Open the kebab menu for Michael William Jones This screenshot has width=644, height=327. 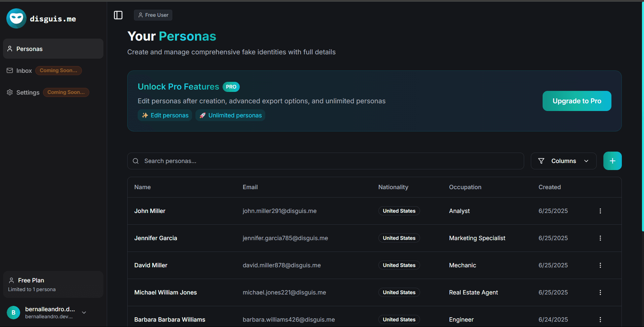pyautogui.click(x=600, y=292)
